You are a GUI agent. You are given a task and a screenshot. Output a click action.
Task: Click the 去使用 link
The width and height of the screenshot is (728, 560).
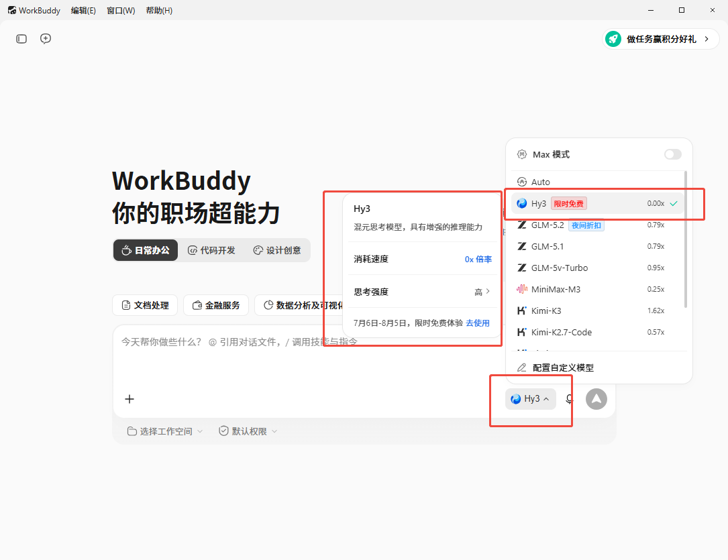click(x=478, y=323)
